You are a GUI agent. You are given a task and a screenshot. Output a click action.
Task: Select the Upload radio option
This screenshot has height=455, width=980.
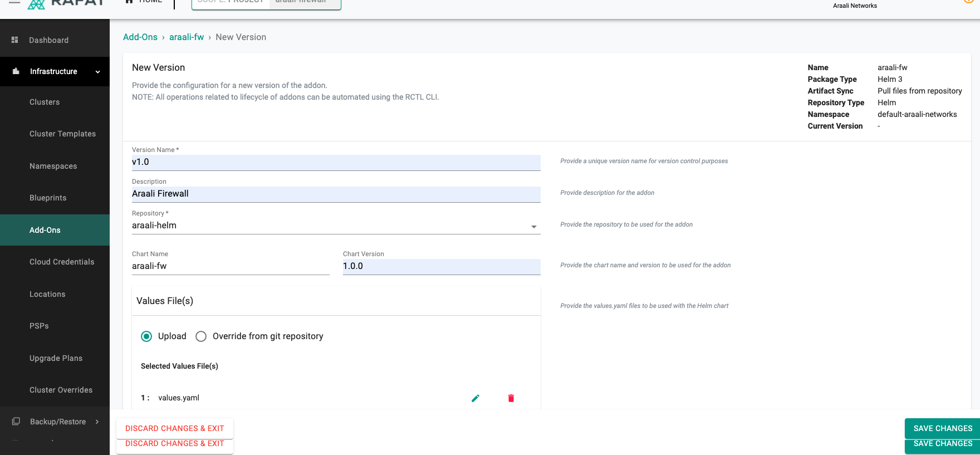146,336
